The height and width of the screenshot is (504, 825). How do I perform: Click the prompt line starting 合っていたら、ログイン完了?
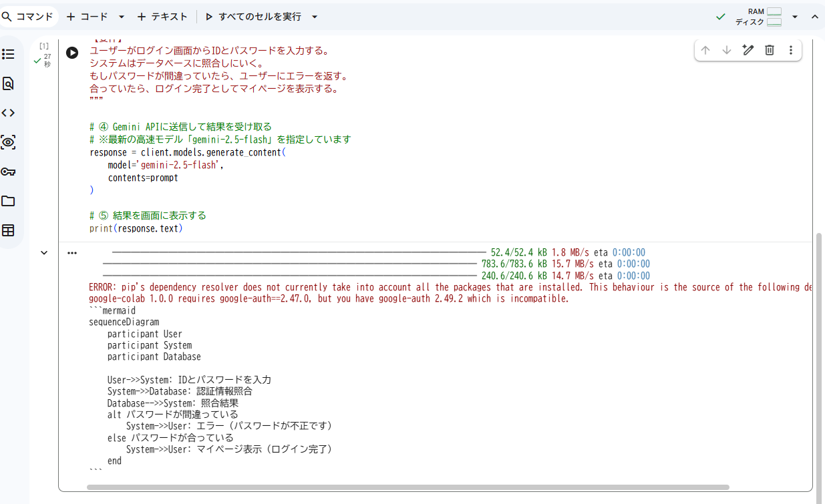pyautogui.click(x=214, y=89)
